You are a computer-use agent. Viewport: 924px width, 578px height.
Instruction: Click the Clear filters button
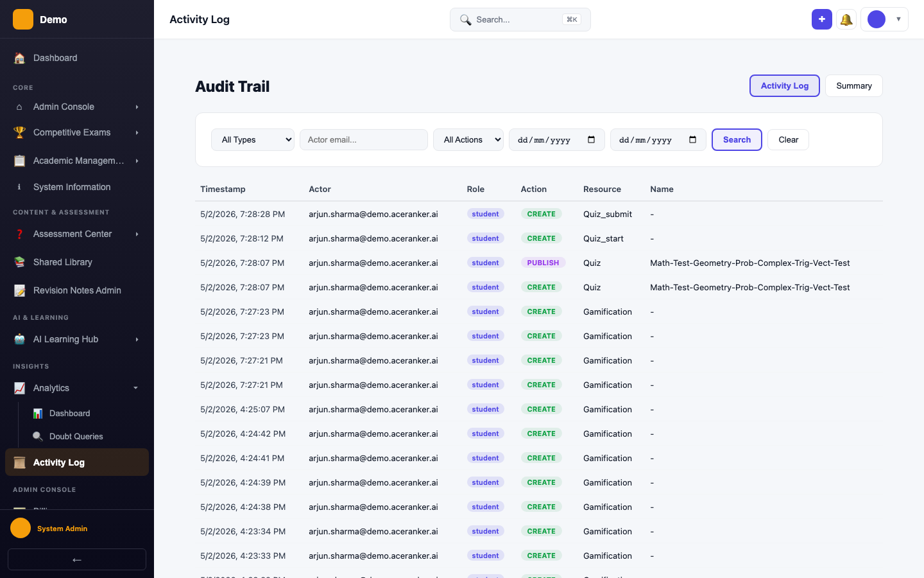tap(788, 140)
